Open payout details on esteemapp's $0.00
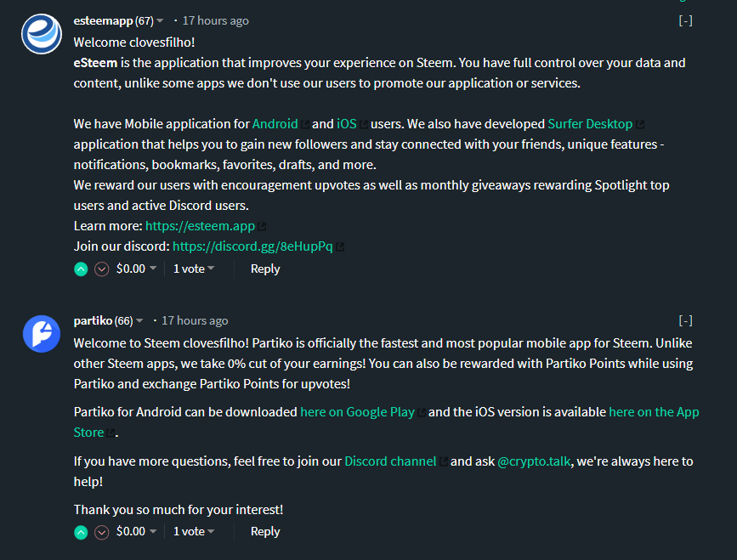 pyautogui.click(x=136, y=269)
